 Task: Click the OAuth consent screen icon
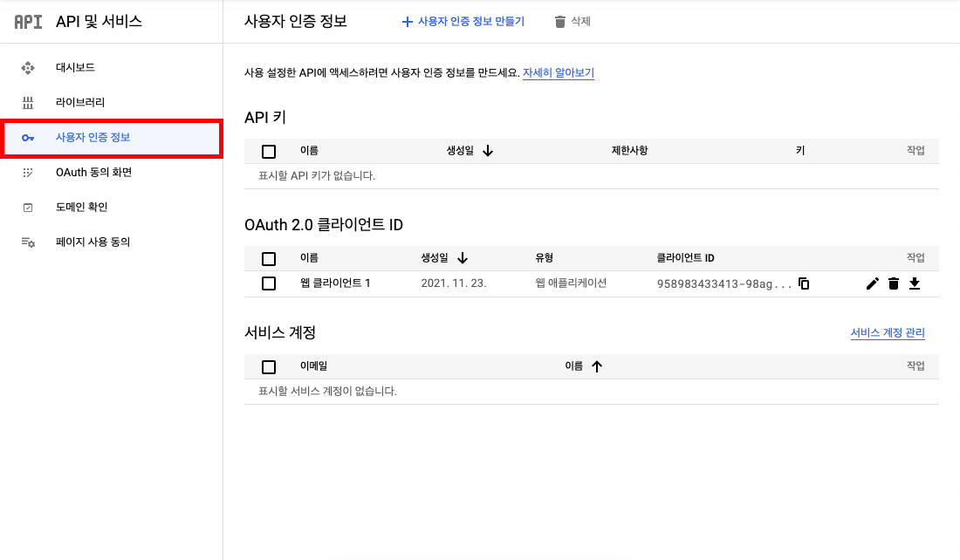28,173
